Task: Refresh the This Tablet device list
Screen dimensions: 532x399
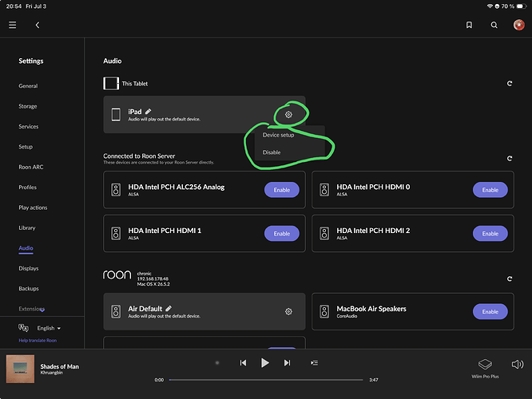Action: [x=510, y=84]
